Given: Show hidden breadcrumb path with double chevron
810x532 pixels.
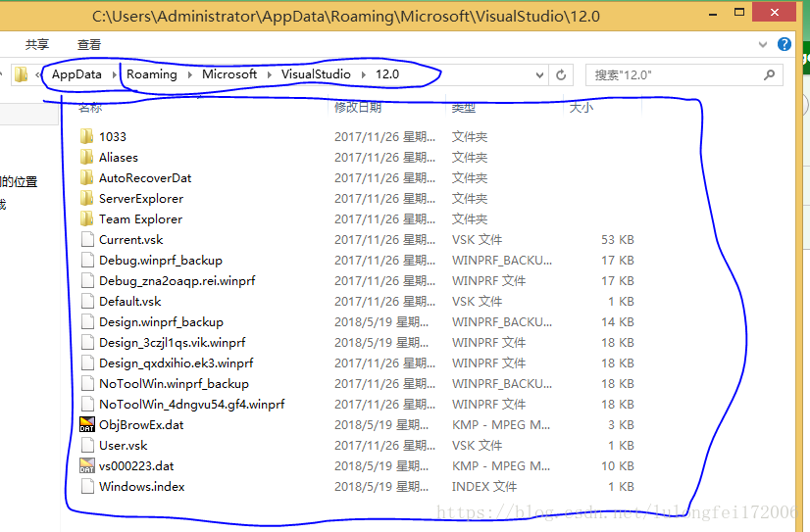Looking at the screenshot, I should (38, 75).
